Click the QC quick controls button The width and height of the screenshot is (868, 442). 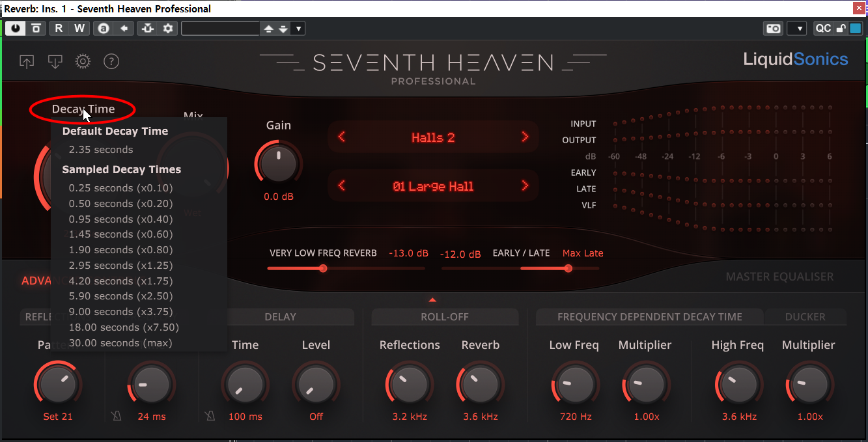point(823,28)
